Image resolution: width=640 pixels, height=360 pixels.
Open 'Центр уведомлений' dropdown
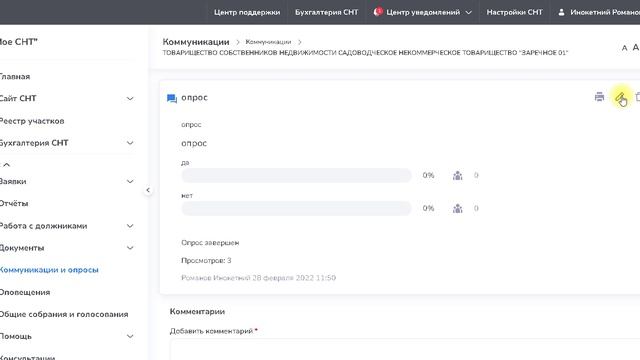[x=423, y=12]
